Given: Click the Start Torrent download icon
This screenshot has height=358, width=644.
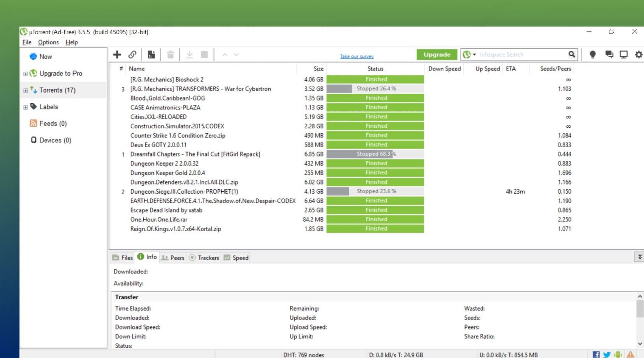Looking at the screenshot, I should (x=190, y=55).
